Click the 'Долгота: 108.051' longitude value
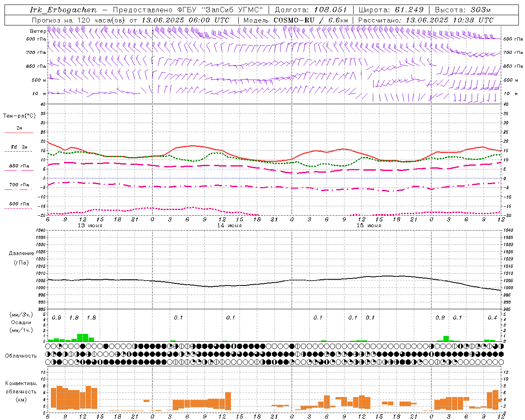Viewport: 525px width, 420px height. (311, 10)
